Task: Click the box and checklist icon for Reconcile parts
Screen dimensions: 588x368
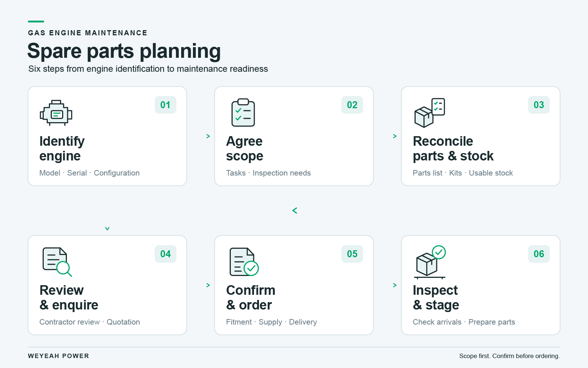Action: tap(430, 113)
